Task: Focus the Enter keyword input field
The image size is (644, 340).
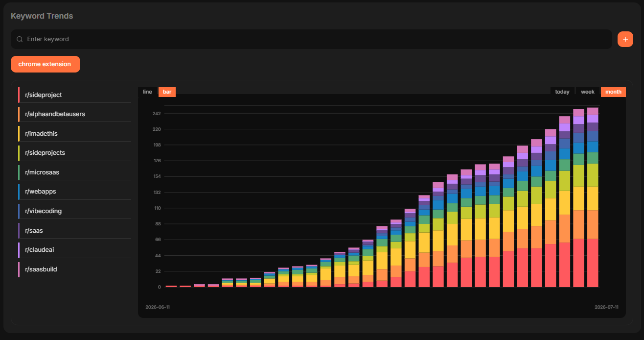Action: click(x=311, y=39)
